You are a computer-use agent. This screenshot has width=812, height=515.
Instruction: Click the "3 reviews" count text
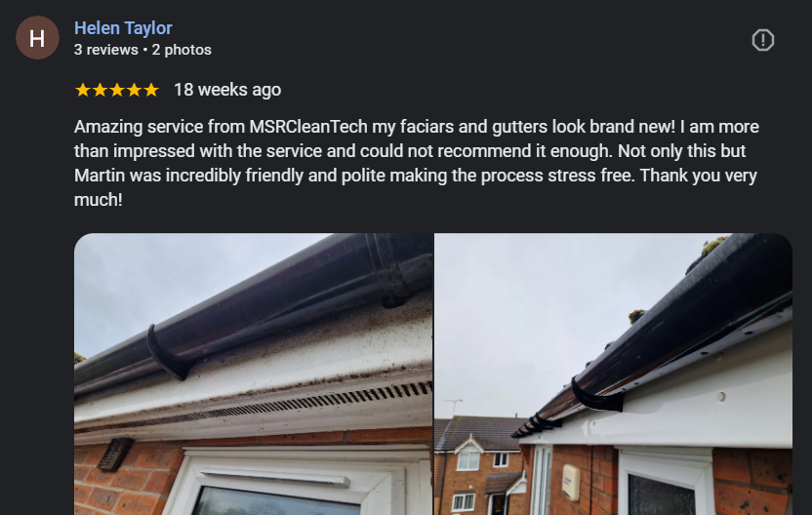pyautogui.click(x=106, y=50)
